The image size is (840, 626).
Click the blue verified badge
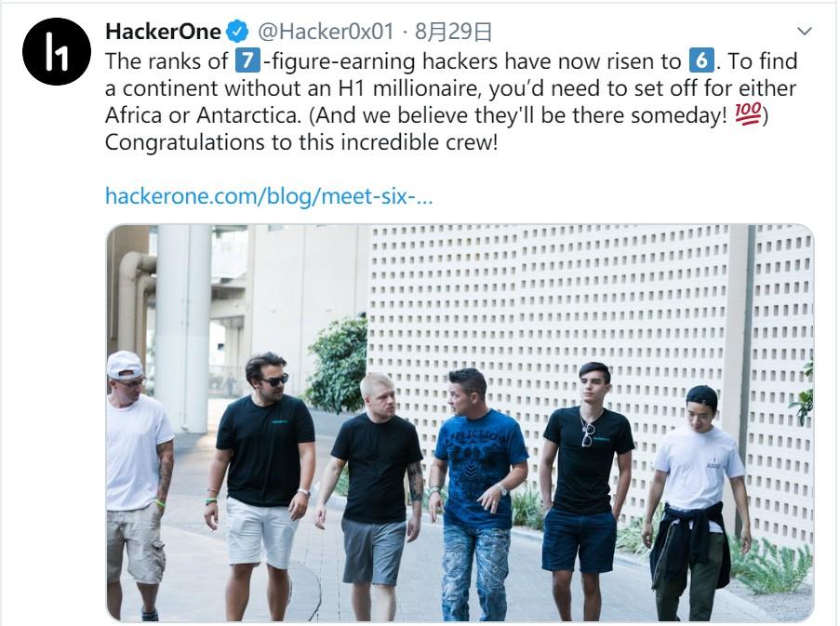237,33
